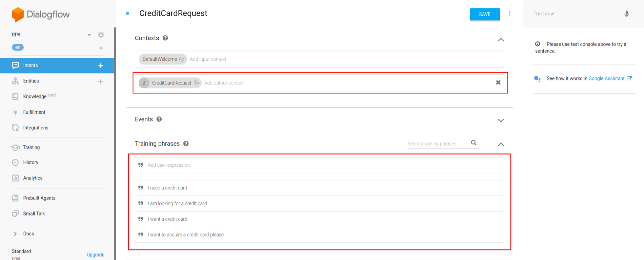Open the three-dot more options menu

click(509, 14)
